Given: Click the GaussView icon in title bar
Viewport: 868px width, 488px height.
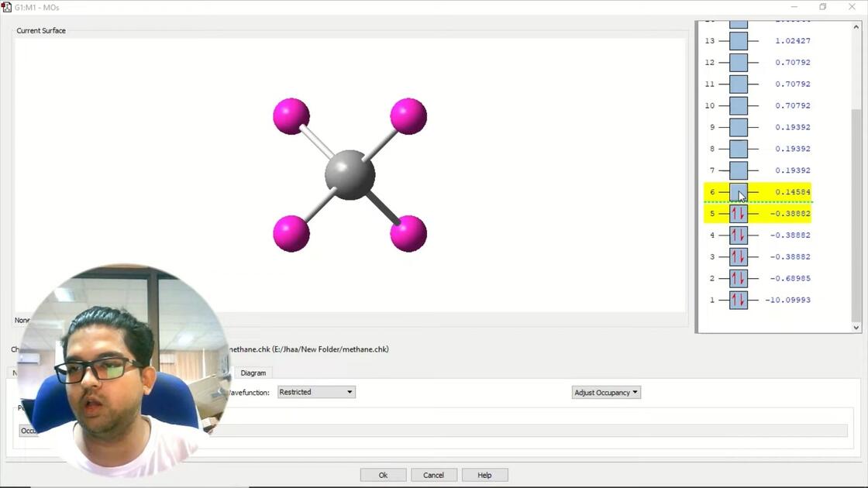Looking at the screenshot, I should click(7, 7).
